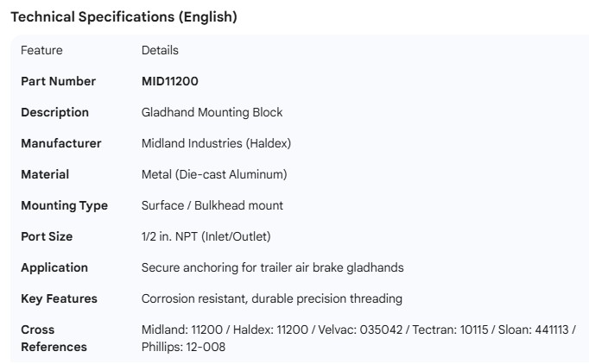Image resolution: width=589 pixels, height=364 pixels.
Task: Click the MID11200 part number value
Action: (x=170, y=82)
